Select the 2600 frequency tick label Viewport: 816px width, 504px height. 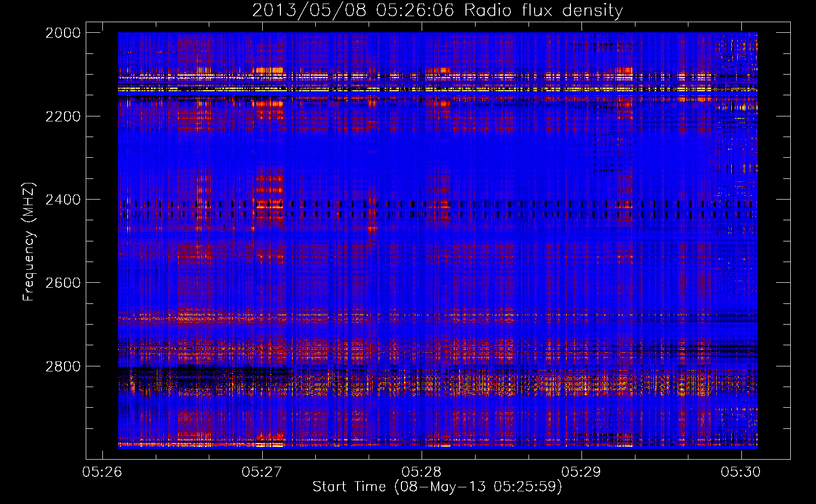tap(63, 283)
